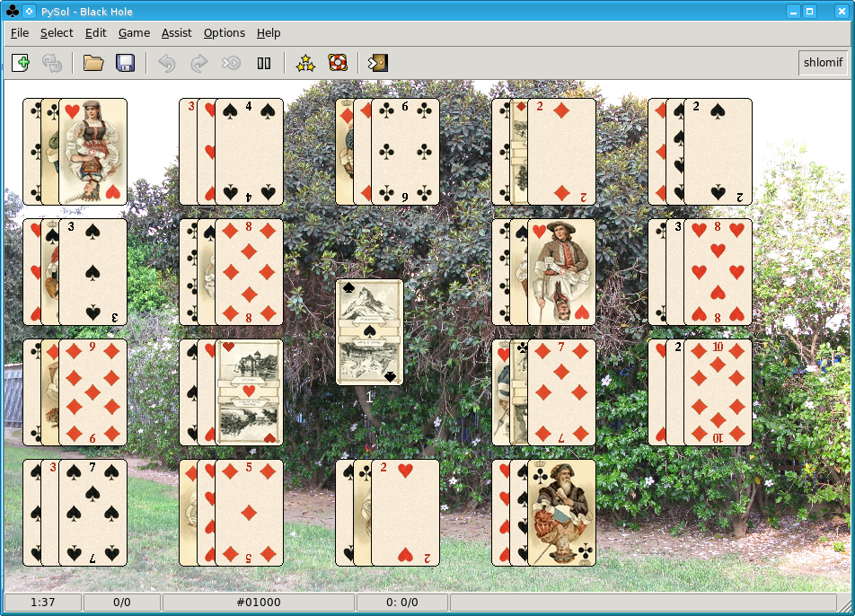Select the 3 of spades card
The width and height of the screenshot is (855, 616).
coord(93,272)
